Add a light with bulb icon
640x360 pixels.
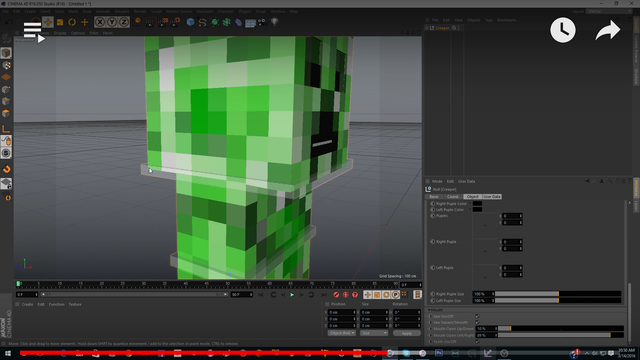pos(275,22)
